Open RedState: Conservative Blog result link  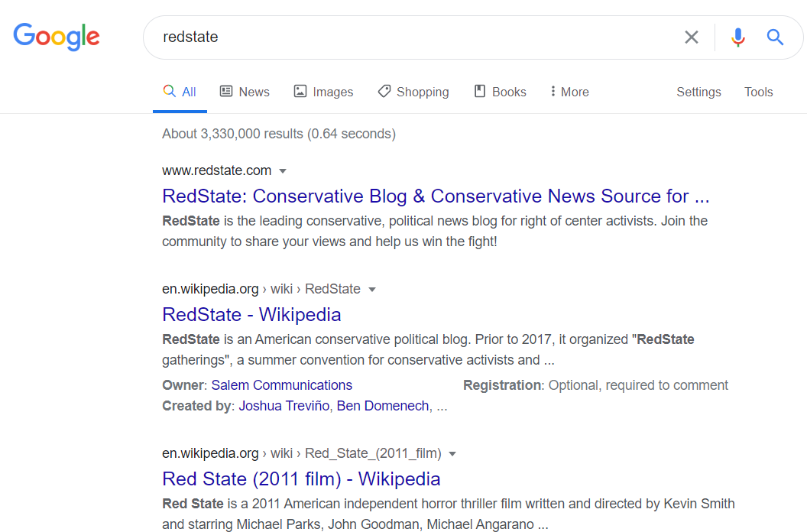click(x=436, y=196)
